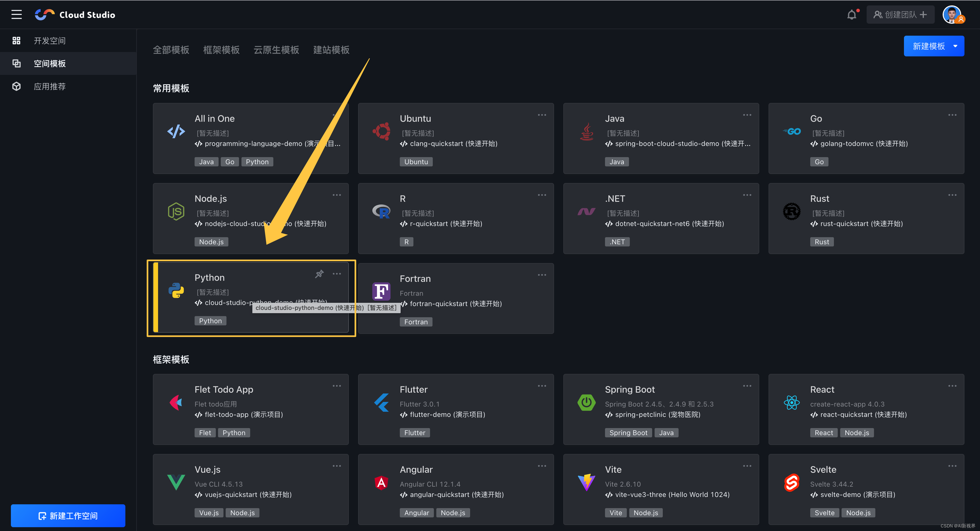The height and width of the screenshot is (531, 980).
Task: Click the Spring Boot logo icon
Action: (586, 402)
